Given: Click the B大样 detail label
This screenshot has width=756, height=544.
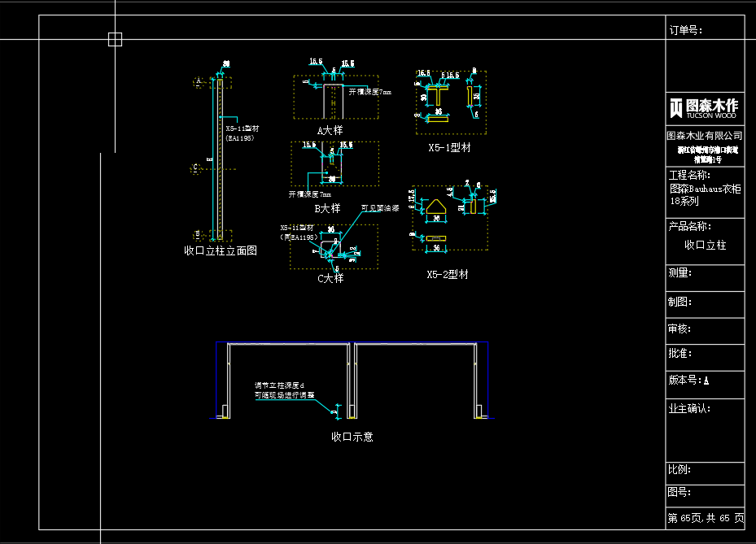Looking at the screenshot, I should [327, 209].
